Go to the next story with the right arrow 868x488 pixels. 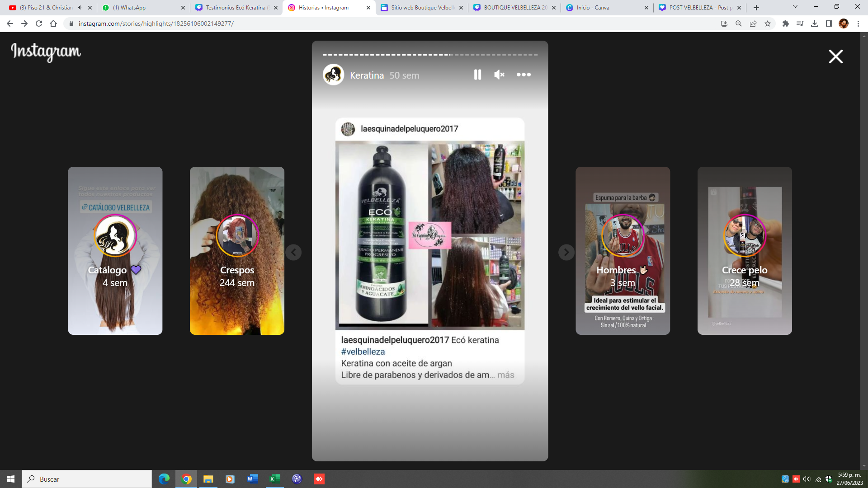click(x=566, y=252)
